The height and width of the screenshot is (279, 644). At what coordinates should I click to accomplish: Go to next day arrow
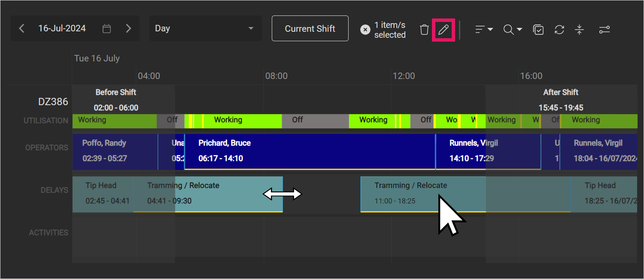128,29
